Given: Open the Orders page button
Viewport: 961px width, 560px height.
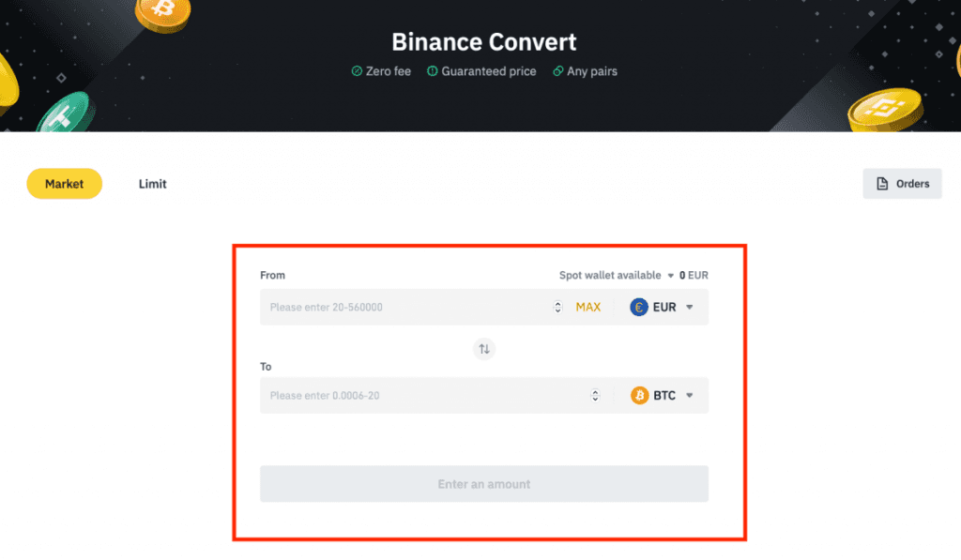Looking at the screenshot, I should click(x=902, y=184).
